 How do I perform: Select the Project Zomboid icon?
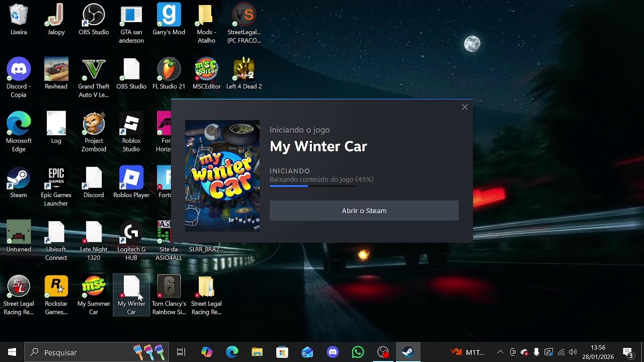[94, 132]
